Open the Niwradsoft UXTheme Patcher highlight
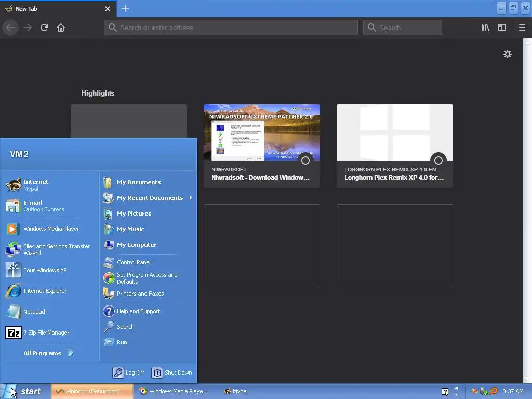This screenshot has width=532, height=399. point(262,145)
